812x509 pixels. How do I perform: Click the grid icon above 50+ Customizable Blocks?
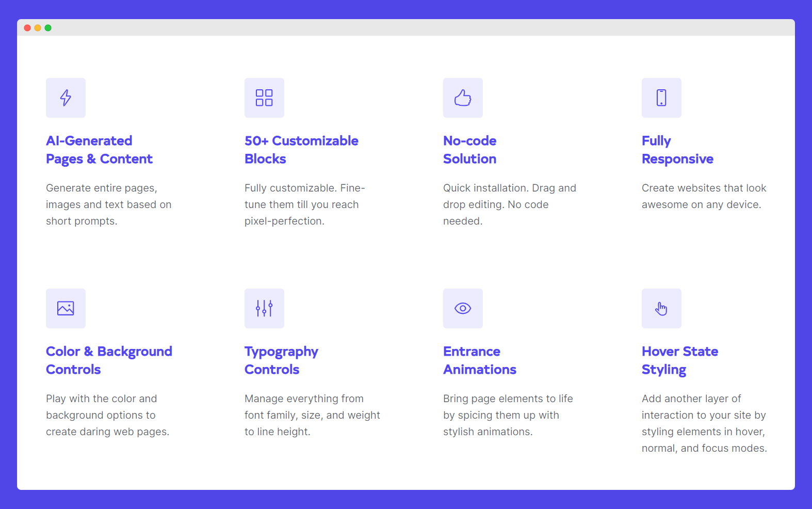pyautogui.click(x=264, y=98)
